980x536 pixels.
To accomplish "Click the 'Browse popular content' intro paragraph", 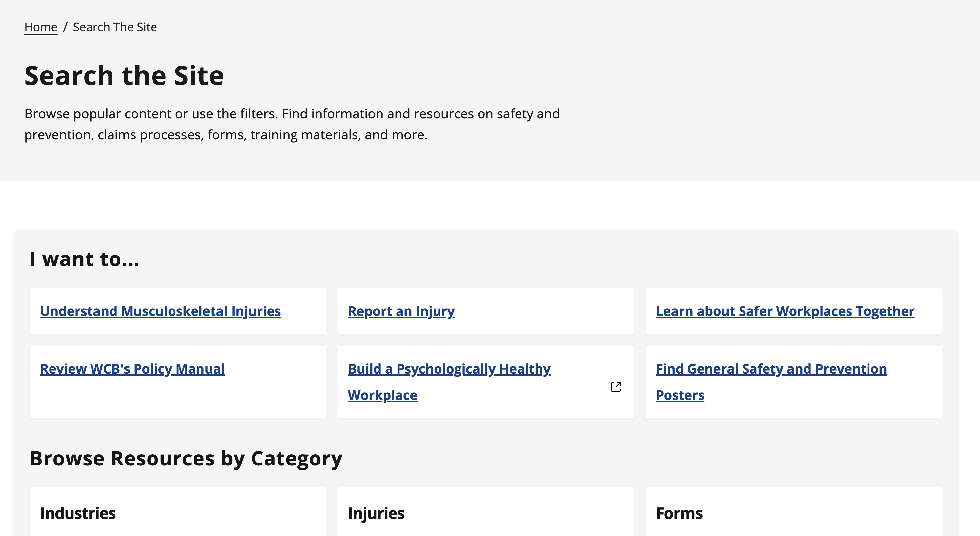I will [292, 124].
